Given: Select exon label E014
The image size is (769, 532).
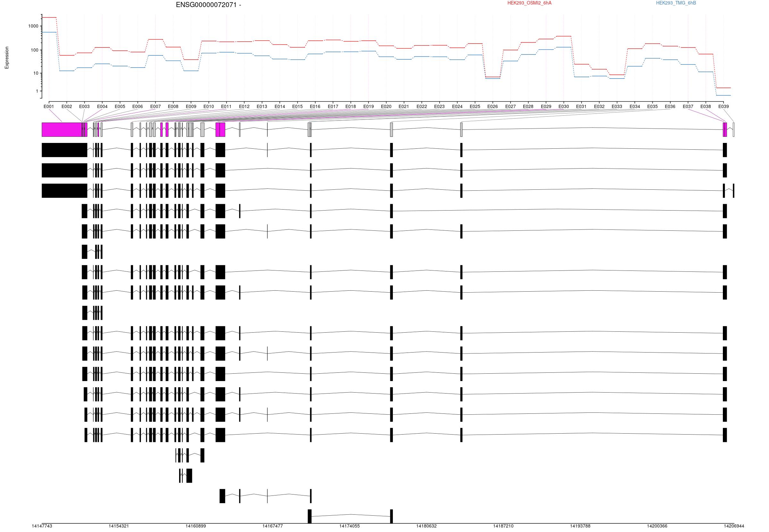Looking at the screenshot, I should [x=280, y=107].
